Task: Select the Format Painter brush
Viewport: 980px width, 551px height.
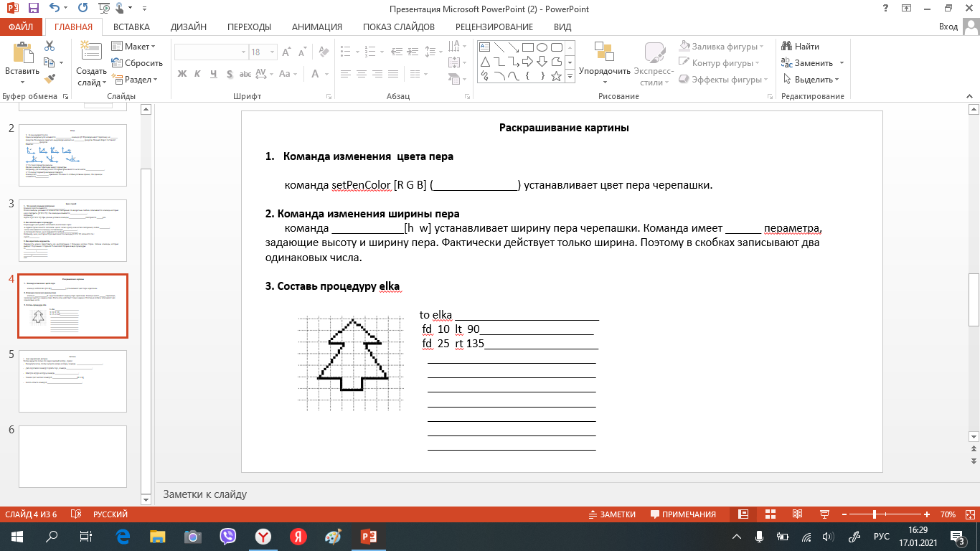Action: coord(50,79)
